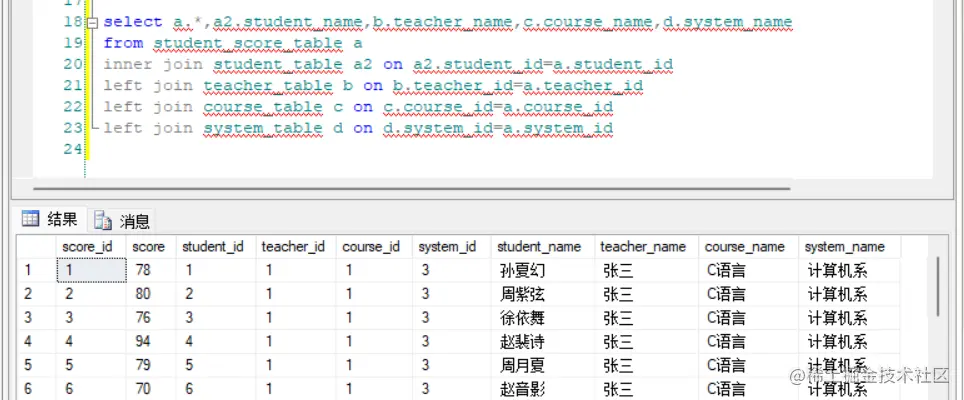Image resolution: width=964 pixels, height=400 pixels.
Task: Select the 张三 cell in 孙夏幻's row
Action: (x=646, y=270)
